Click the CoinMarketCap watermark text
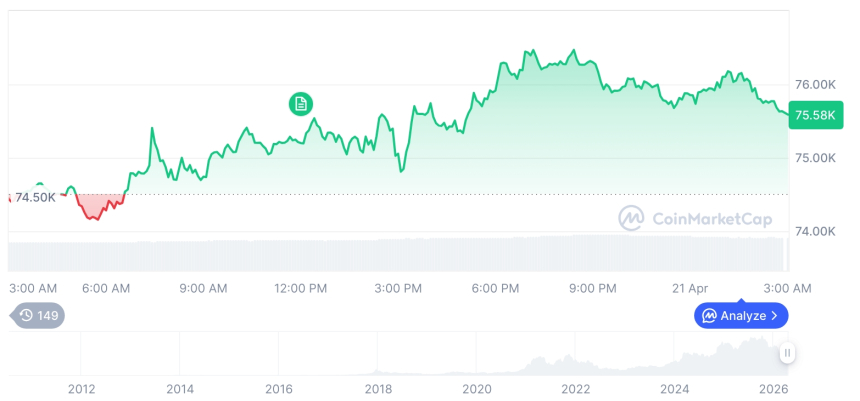This screenshot has height=401, width=860. pos(712,218)
